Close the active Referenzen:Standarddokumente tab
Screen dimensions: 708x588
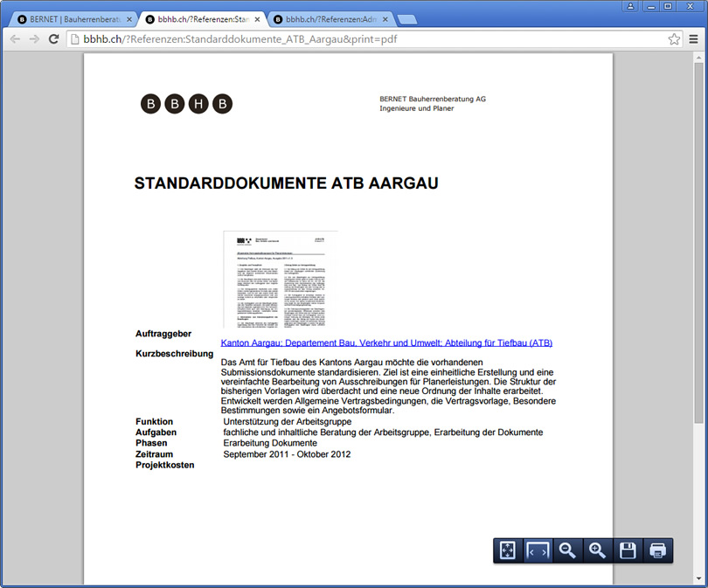[x=257, y=18]
